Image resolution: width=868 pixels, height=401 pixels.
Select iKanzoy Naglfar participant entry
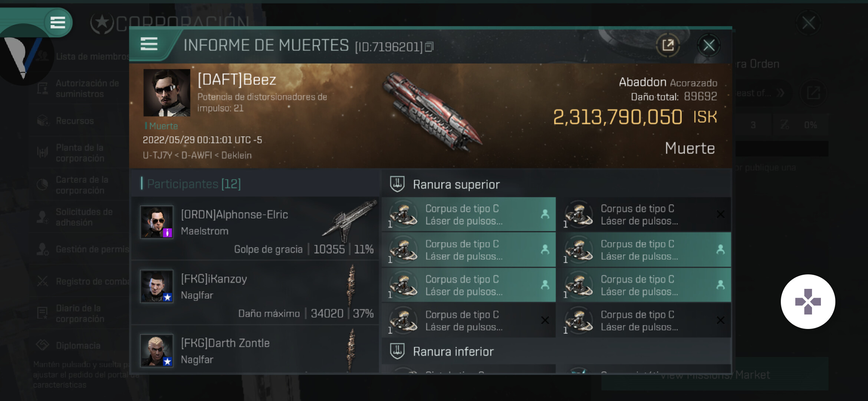point(255,292)
